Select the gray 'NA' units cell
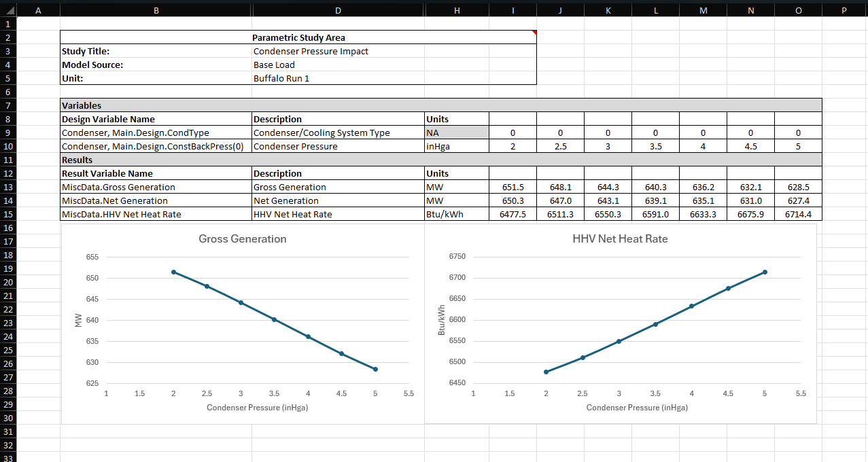Viewport: 868px width, 462px height. click(x=457, y=132)
